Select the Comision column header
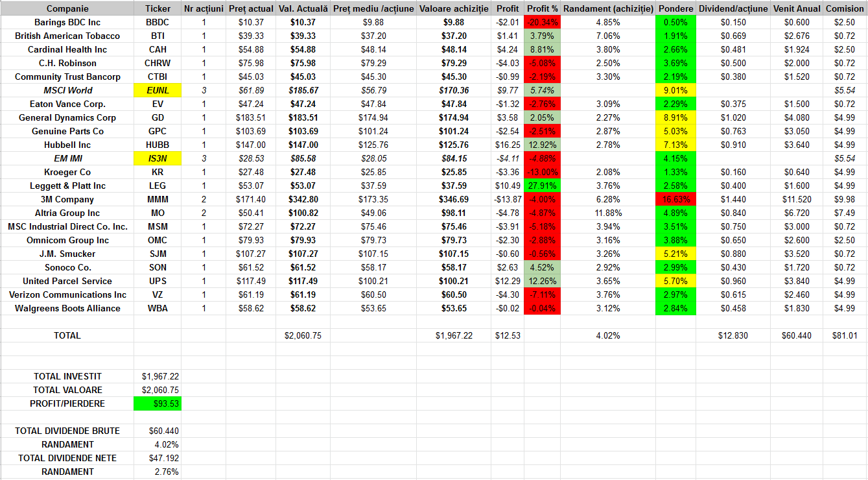The width and height of the screenshot is (868, 480). pyautogui.click(x=845, y=9)
